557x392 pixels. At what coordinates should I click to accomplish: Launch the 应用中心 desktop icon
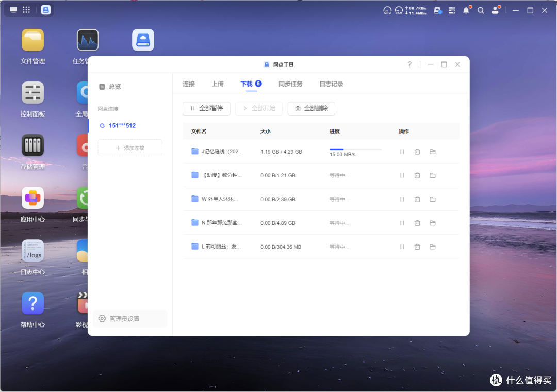[x=32, y=198]
